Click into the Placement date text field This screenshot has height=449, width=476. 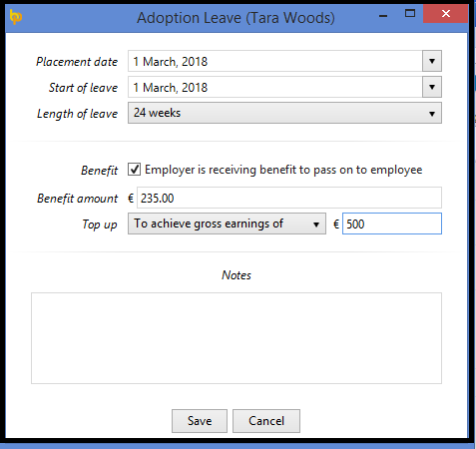coord(275,61)
